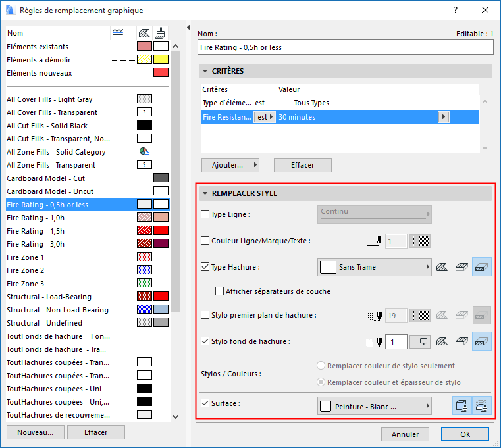The image size is (501, 448).
Task: Click red surface swatch of Fire Rating - 1,5h
Action: [161, 230]
